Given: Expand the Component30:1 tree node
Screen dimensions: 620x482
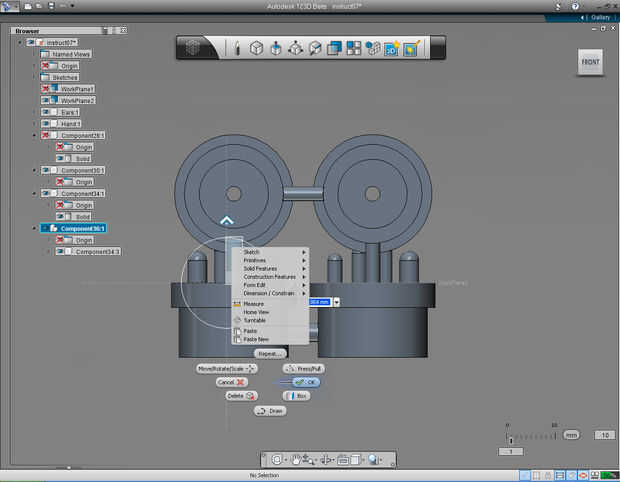Looking at the screenshot, I should (35, 170).
